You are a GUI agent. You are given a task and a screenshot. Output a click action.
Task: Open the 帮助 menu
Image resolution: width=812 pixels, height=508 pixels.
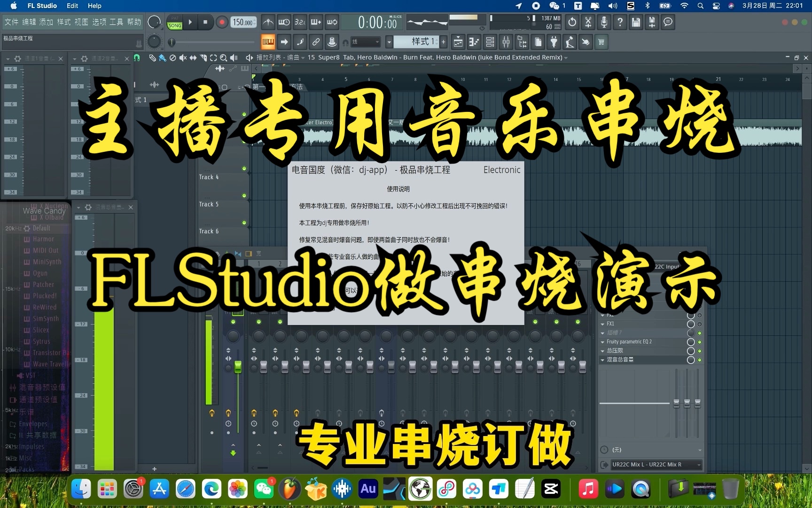tap(134, 22)
